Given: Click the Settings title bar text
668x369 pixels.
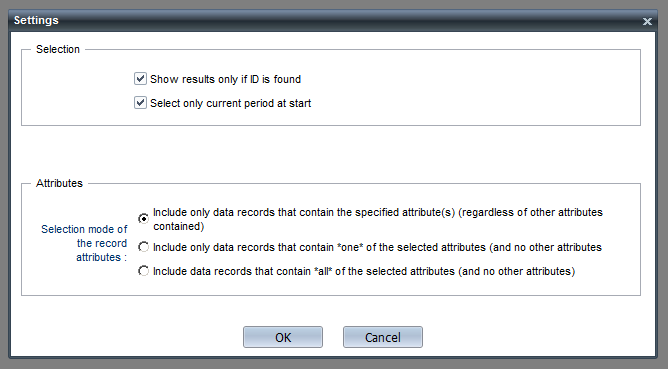Looking at the screenshot, I should pyautogui.click(x=36, y=20).
